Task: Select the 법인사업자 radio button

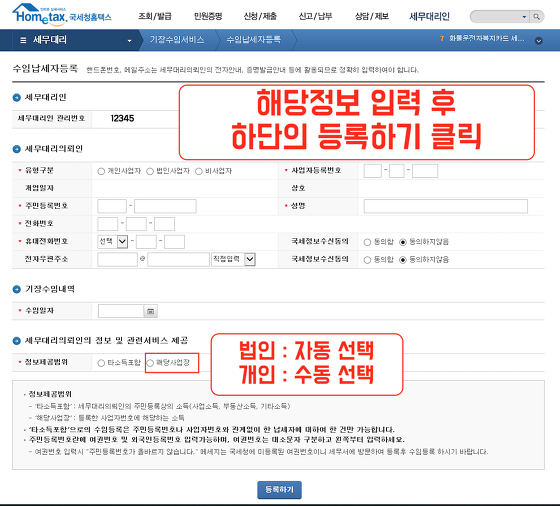Action: pos(150,171)
